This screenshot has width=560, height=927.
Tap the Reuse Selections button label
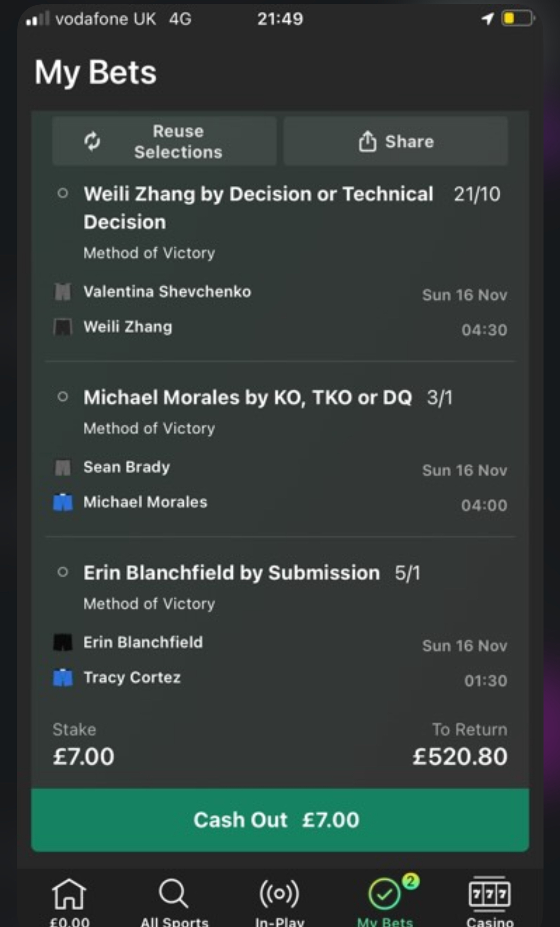[178, 142]
